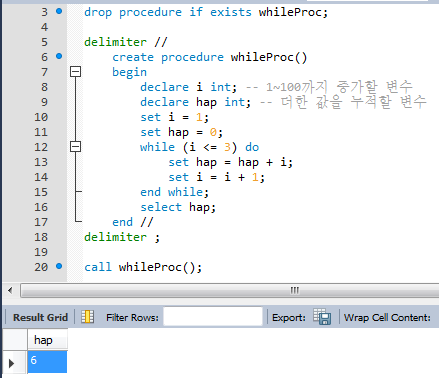
Task: Select the Result Grid label
Action: point(40,317)
